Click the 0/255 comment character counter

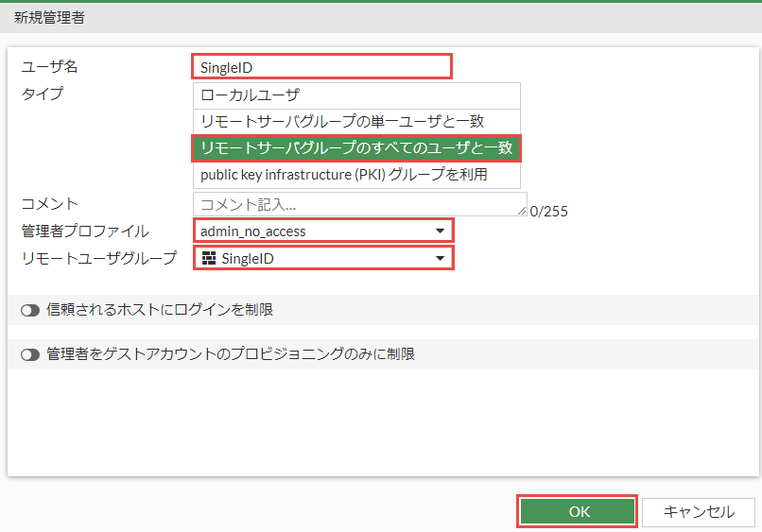[x=549, y=212]
